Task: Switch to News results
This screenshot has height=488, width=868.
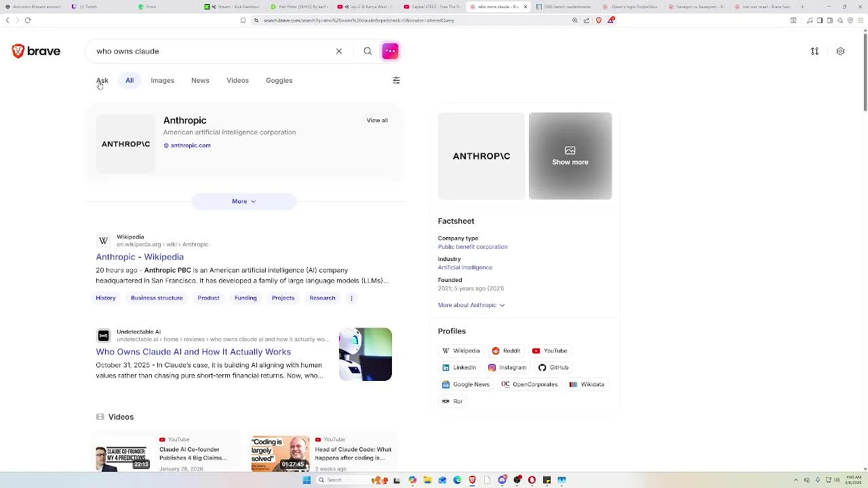Action: [200, 80]
